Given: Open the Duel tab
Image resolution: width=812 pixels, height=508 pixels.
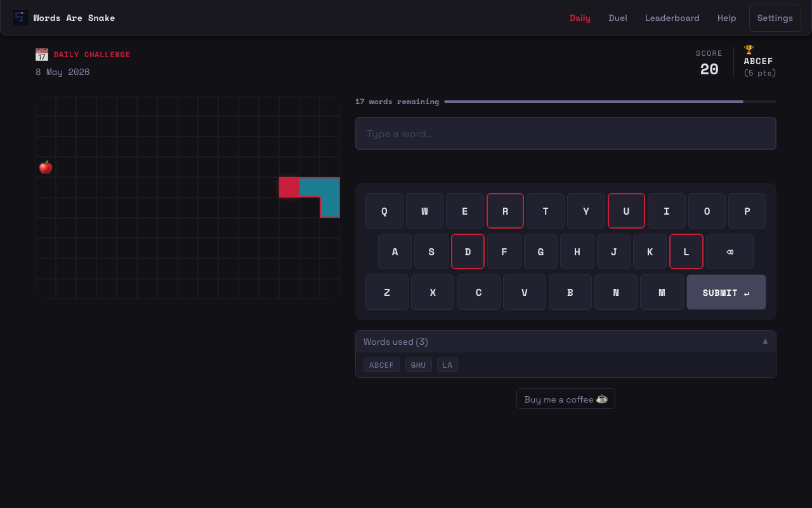Looking at the screenshot, I should point(618,18).
